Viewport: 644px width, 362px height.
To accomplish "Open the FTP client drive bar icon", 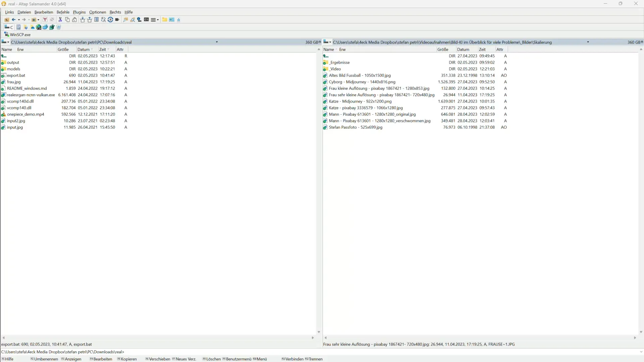I will click(39, 27).
